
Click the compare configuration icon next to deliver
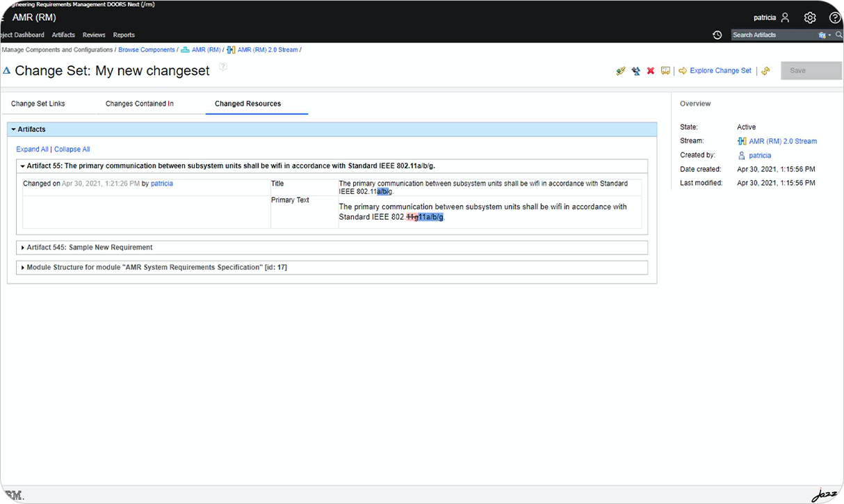point(635,71)
